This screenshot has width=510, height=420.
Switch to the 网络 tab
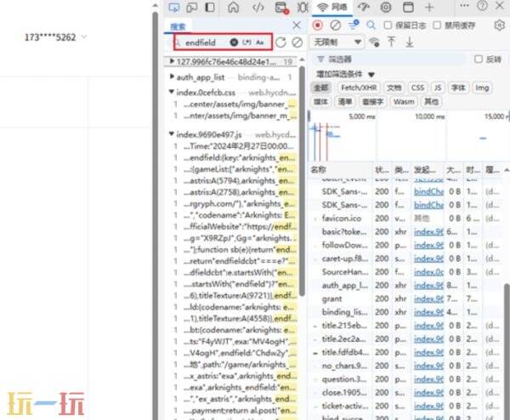(332, 7)
